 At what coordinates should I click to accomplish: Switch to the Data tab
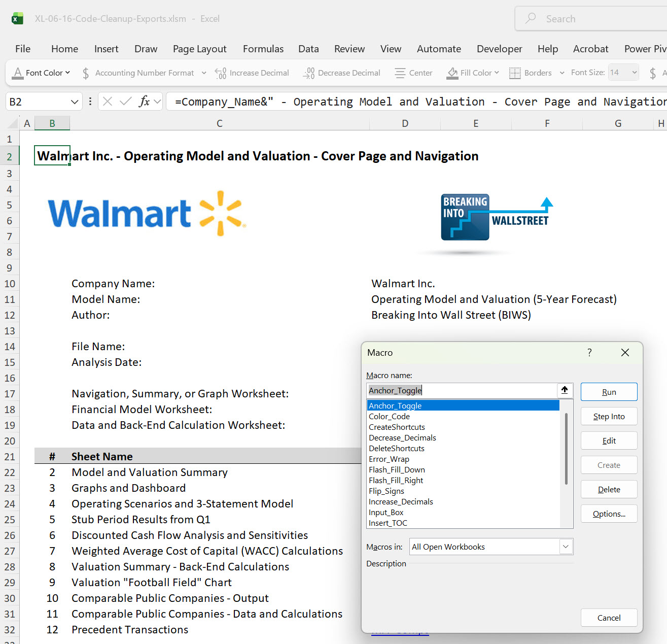click(308, 49)
